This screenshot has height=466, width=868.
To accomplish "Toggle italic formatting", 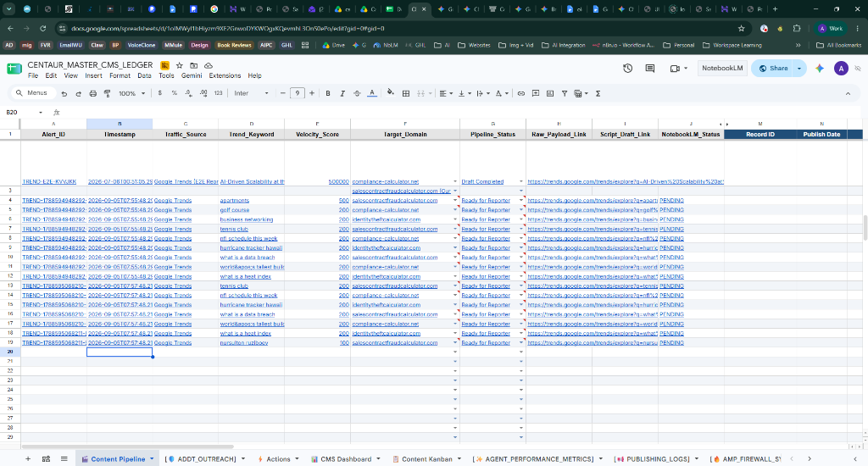I will [x=342, y=93].
